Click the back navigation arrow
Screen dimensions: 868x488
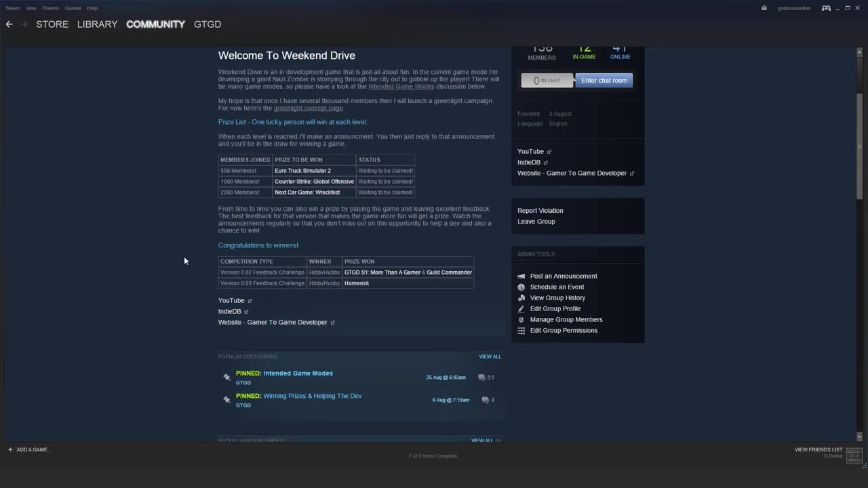[9, 24]
